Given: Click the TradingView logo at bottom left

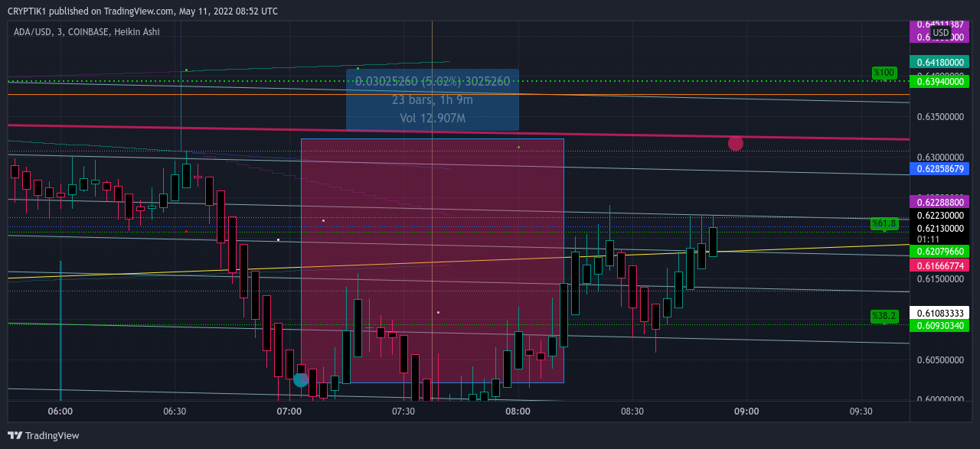Looking at the screenshot, I should click(43, 435).
